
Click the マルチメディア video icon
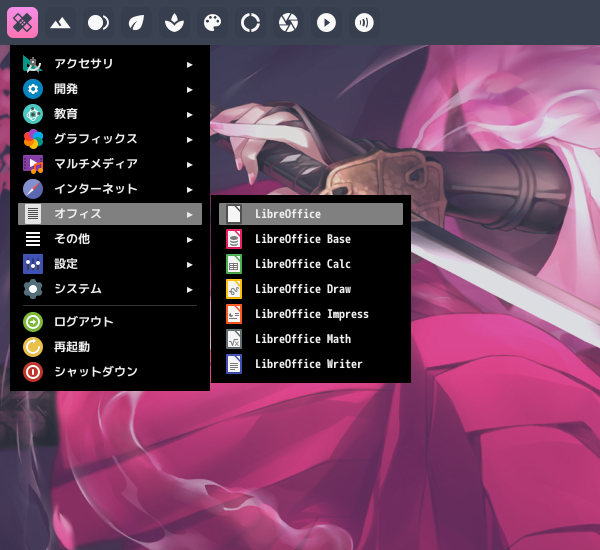pyautogui.click(x=33, y=164)
